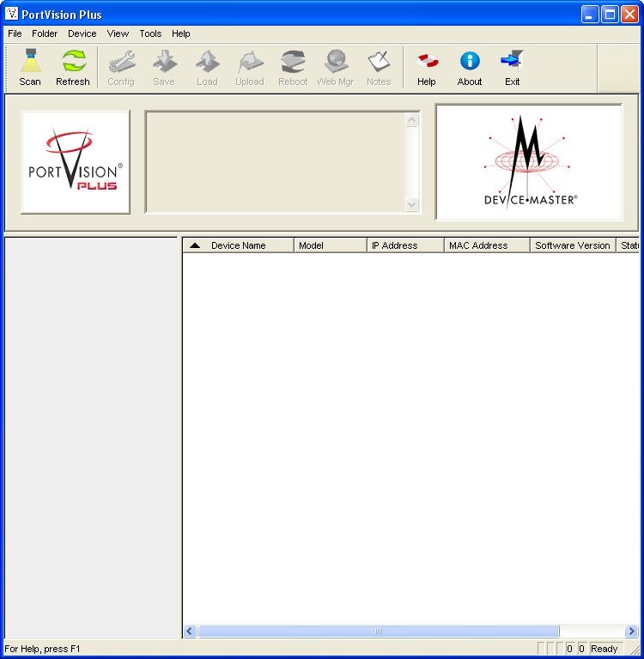This screenshot has width=644, height=659.
Task: Sort by Model column header
Action: (331, 245)
